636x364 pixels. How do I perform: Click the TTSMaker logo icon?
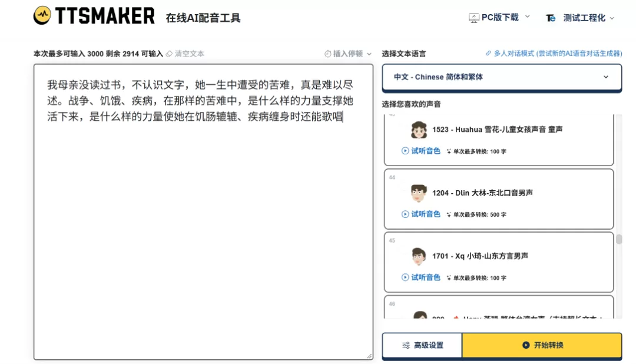(42, 15)
